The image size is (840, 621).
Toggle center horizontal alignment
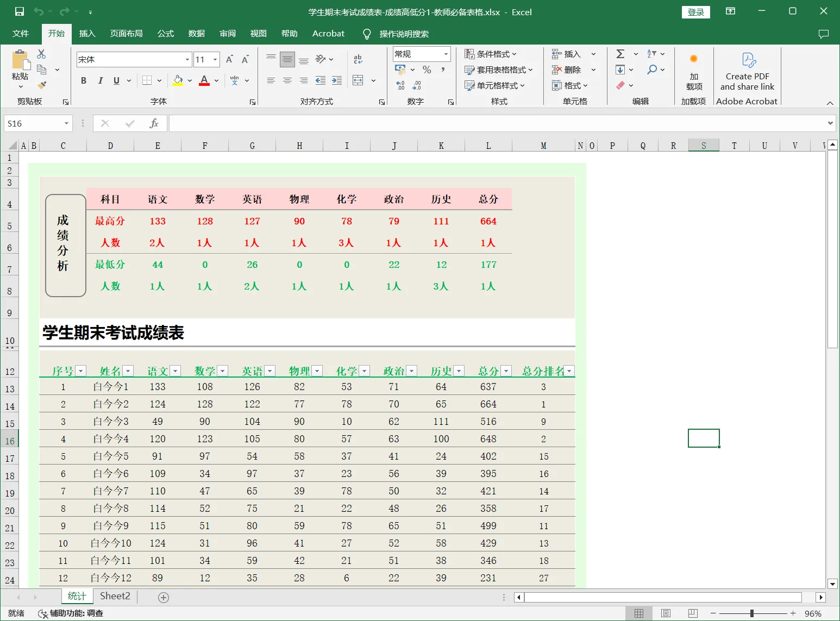(287, 80)
